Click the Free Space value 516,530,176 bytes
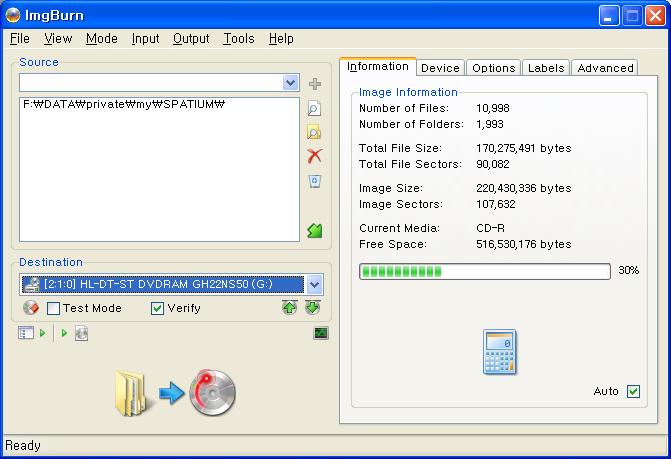 pos(523,244)
